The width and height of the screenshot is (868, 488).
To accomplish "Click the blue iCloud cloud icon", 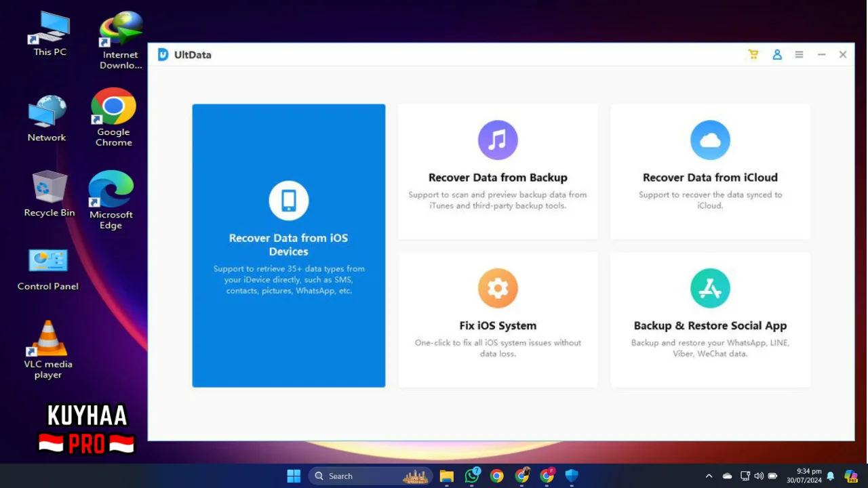I will click(x=710, y=140).
